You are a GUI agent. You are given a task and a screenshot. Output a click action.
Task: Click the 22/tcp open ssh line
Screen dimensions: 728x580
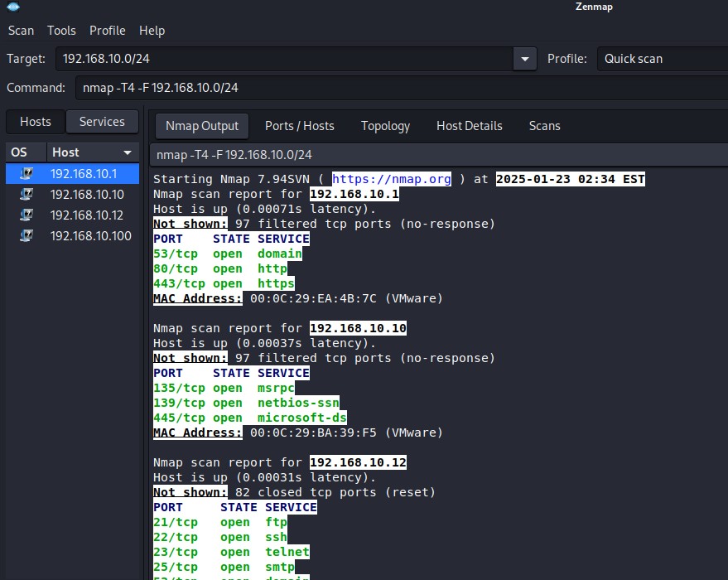point(220,537)
